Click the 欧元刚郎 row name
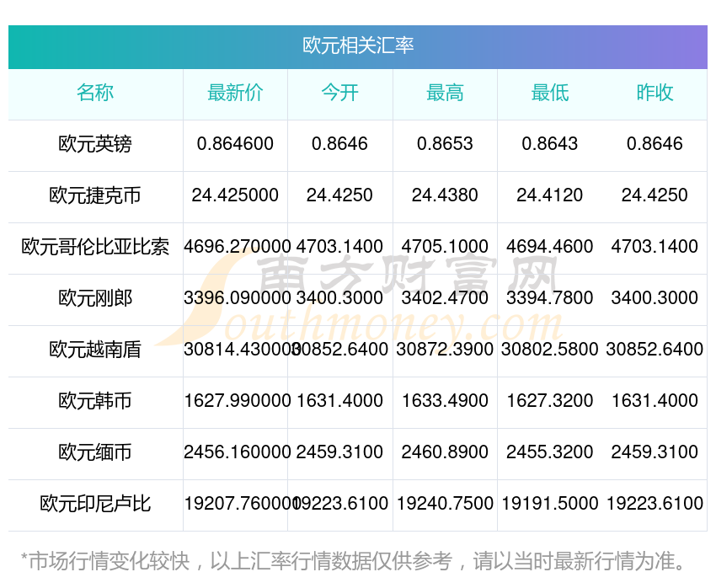716x588 pixels. pos(95,298)
